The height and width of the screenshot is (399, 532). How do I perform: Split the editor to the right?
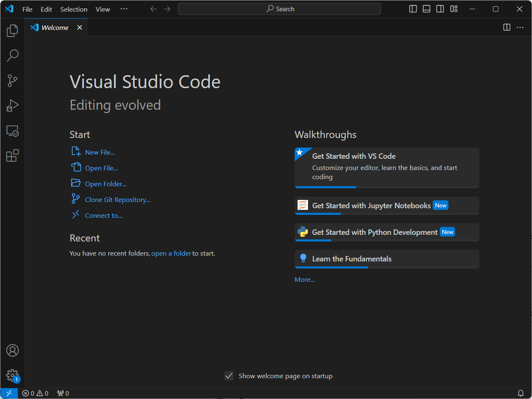pos(507,27)
